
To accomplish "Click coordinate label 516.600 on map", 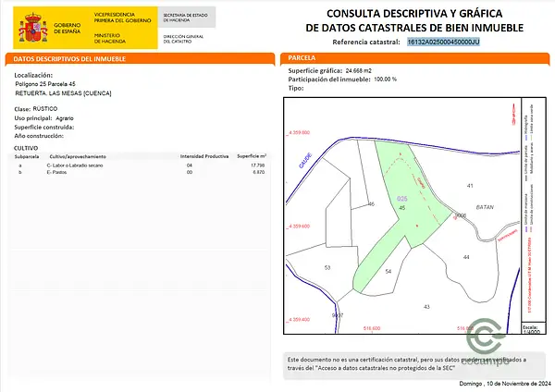I will [372, 328].
